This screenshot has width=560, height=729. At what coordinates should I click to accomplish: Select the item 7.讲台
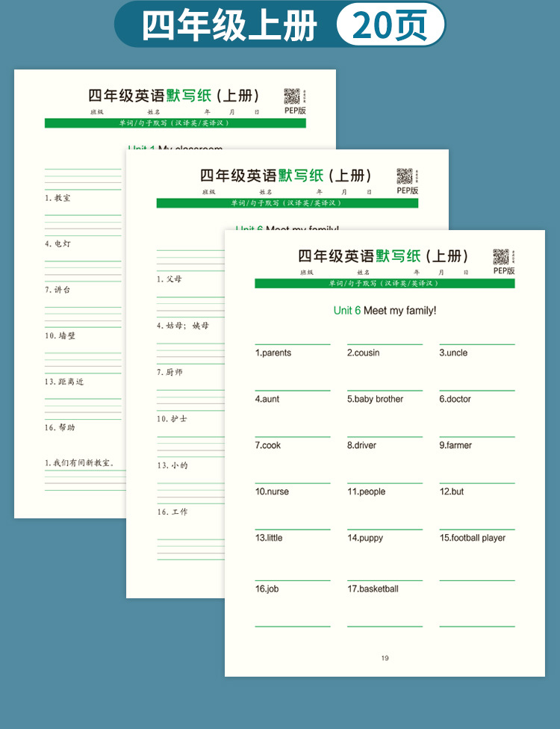[57, 290]
